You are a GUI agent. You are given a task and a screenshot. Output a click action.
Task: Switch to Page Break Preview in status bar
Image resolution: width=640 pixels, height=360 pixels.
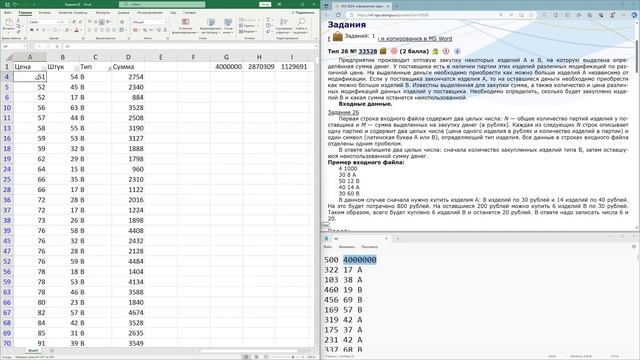(266, 357)
